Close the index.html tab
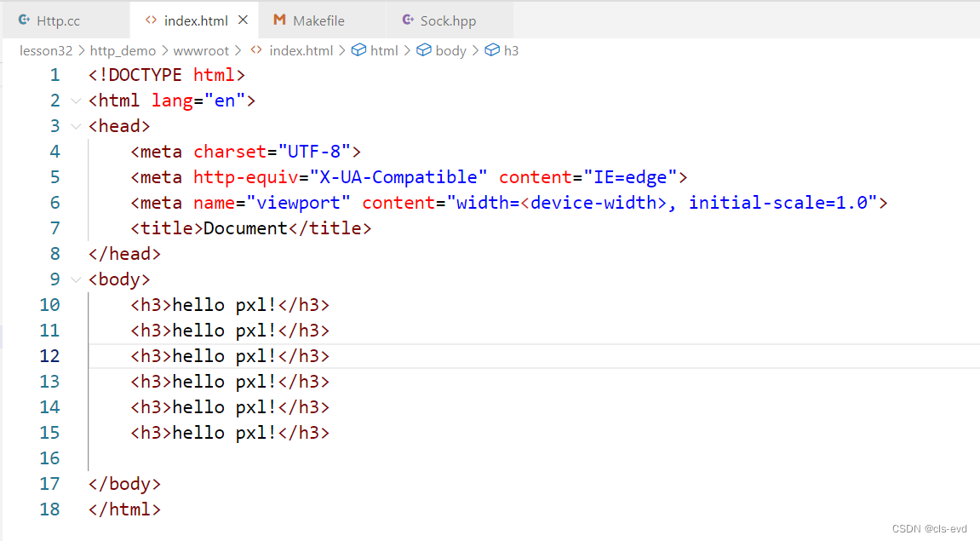The image size is (980, 541). pyautogui.click(x=244, y=20)
